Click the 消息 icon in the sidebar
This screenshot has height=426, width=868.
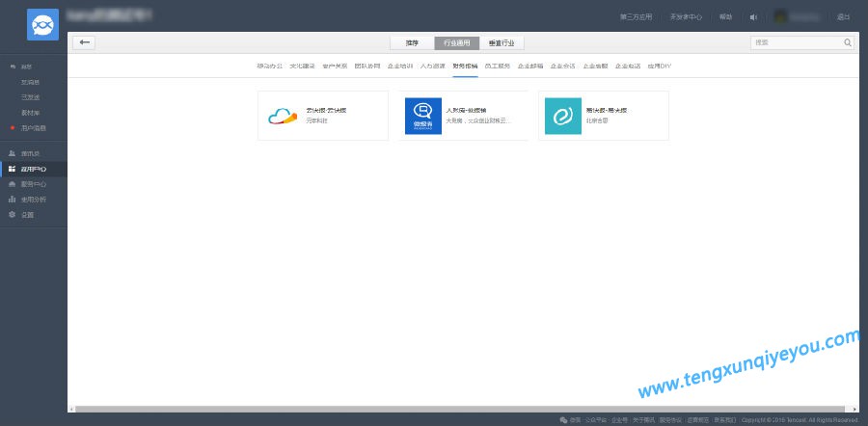click(13, 67)
